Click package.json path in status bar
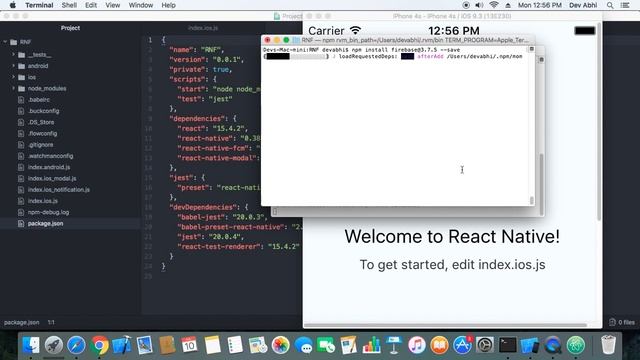 (22, 322)
